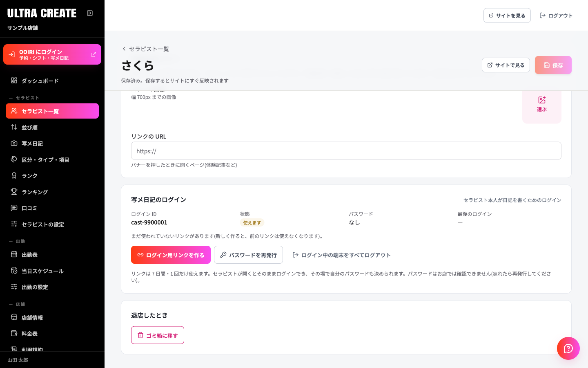The width and height of the screenshot is (588, 368).
Task: Click the ログアウト link
Action: (556, 16)
